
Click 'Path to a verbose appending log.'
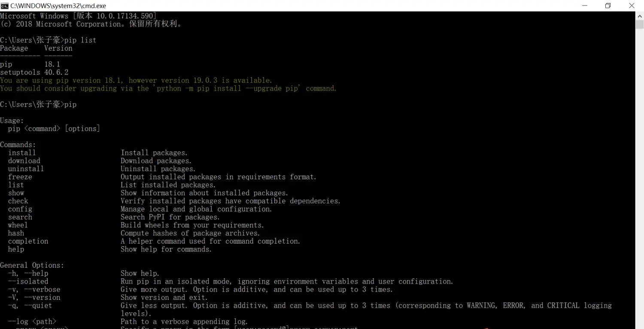pos(184,322)
